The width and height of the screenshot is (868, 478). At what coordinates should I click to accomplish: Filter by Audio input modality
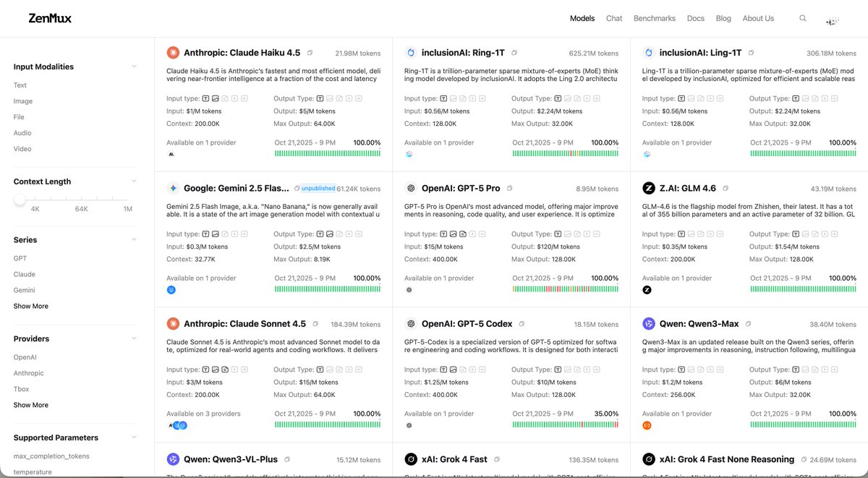coord(23,133)
